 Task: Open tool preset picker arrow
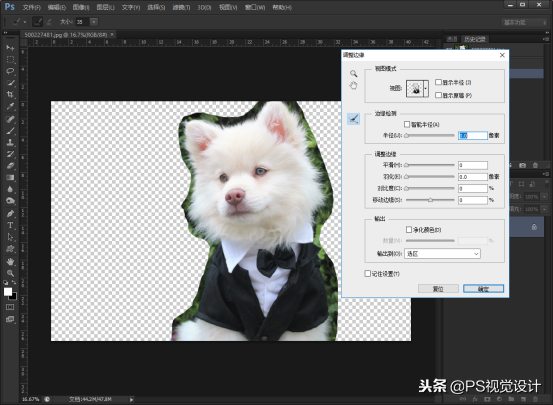25,22
